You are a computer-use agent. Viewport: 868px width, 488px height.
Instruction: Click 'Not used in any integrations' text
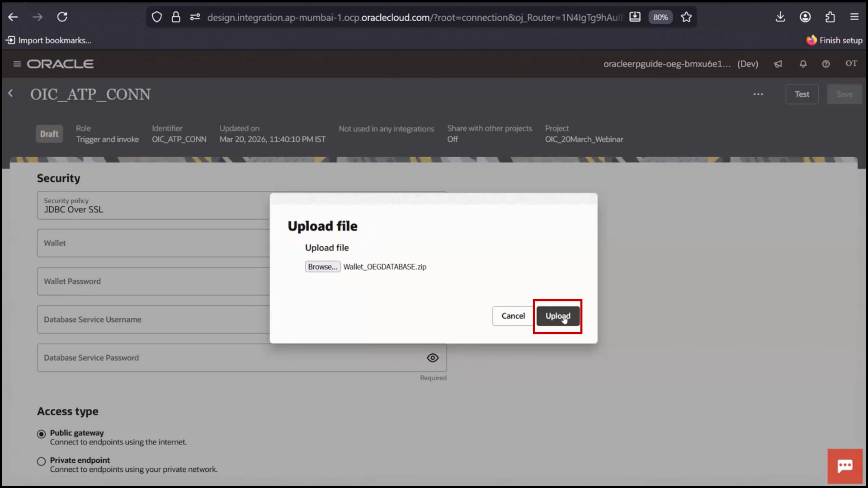[386, 129]
